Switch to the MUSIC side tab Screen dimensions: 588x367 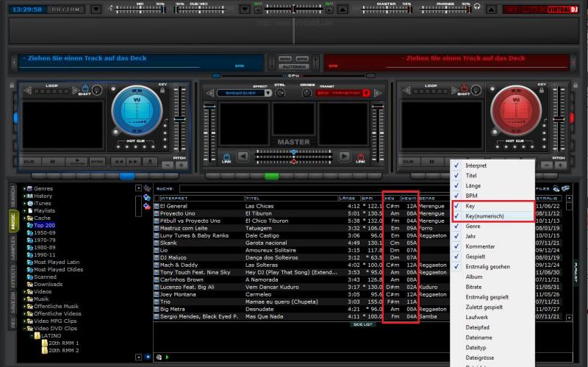13,221
